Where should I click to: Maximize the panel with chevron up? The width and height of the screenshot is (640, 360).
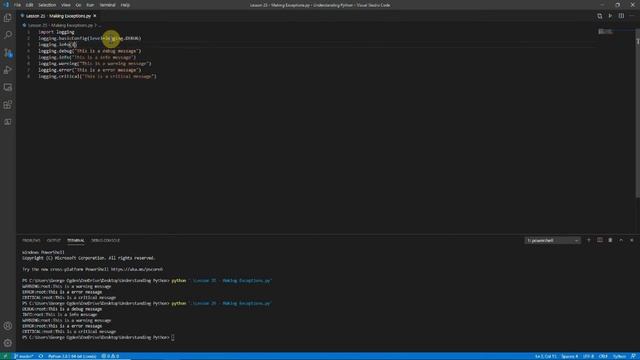coord(621,240)
